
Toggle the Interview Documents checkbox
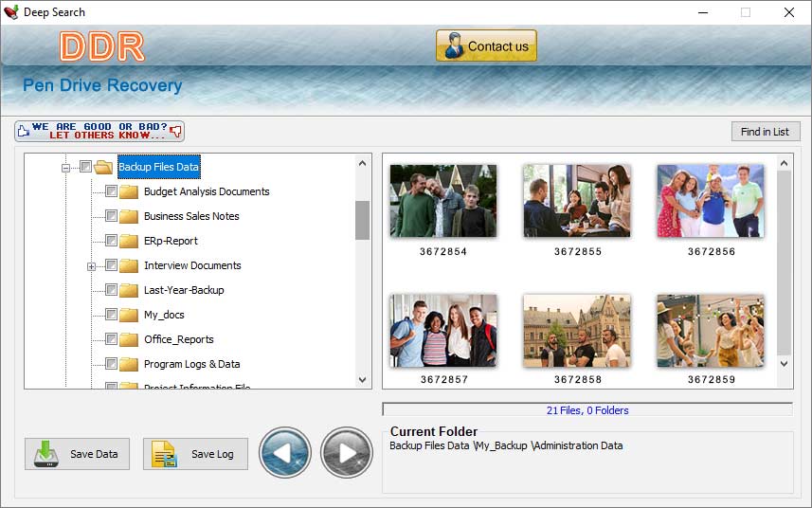[x=111, y=265]
